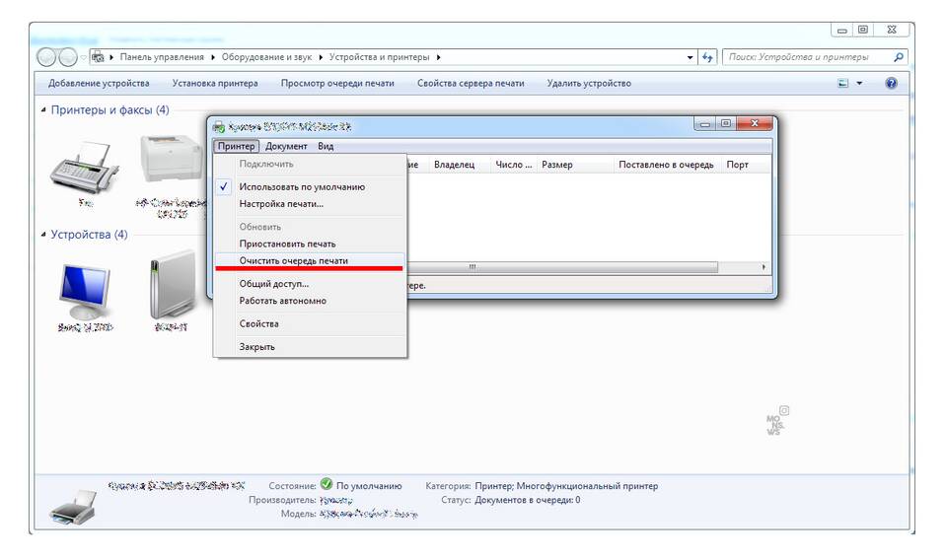
Task: Collapse the 'Принтеры и факсы' group
Action: pos(43,110)
